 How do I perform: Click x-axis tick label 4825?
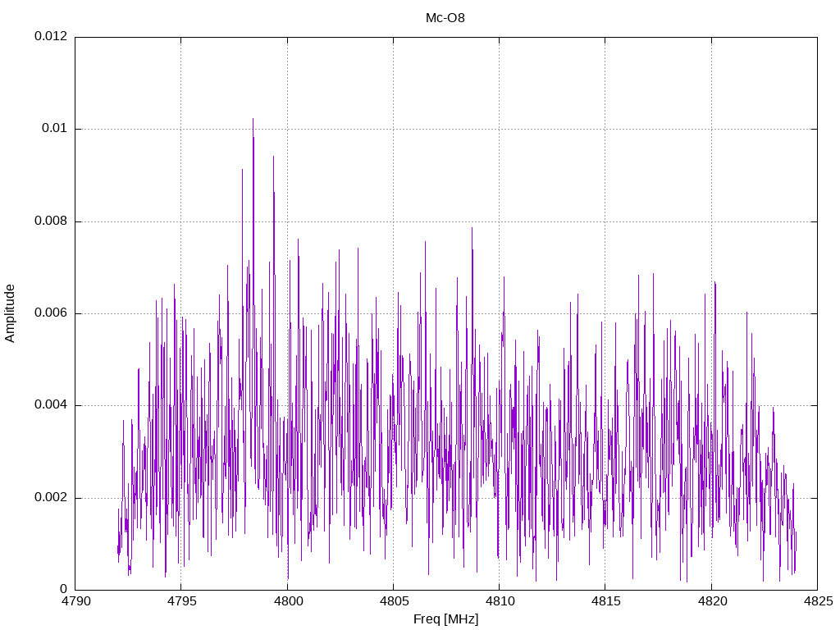(x=818, y=601)
